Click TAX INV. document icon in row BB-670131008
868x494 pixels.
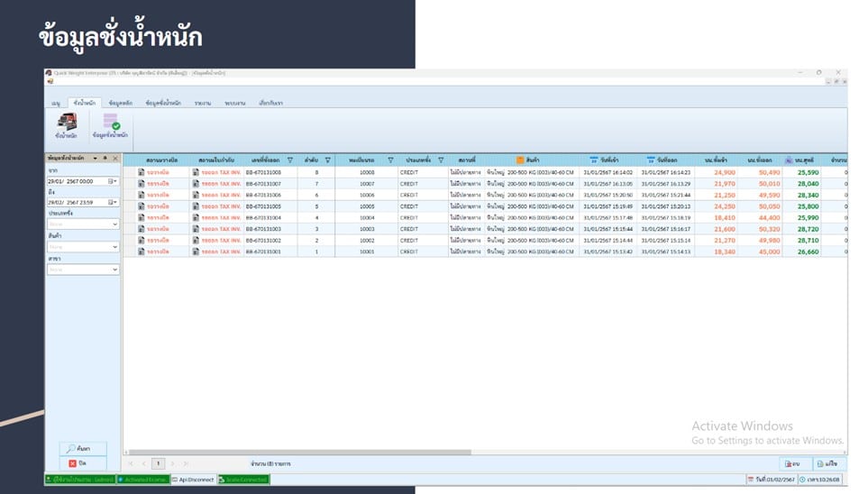(196, 172)
